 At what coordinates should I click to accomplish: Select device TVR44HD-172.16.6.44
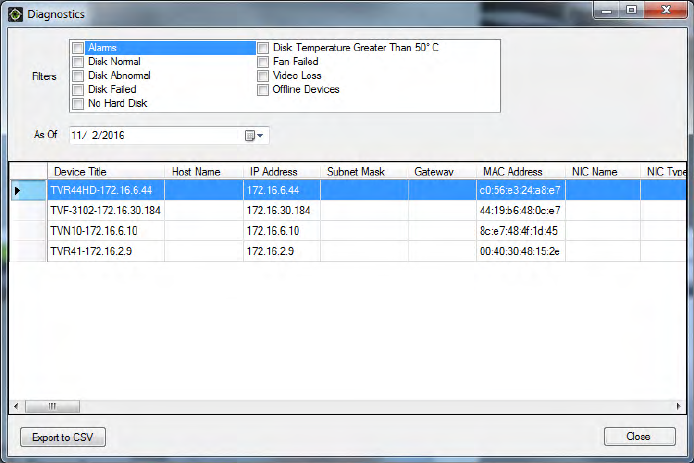click(x=106, y=190)
